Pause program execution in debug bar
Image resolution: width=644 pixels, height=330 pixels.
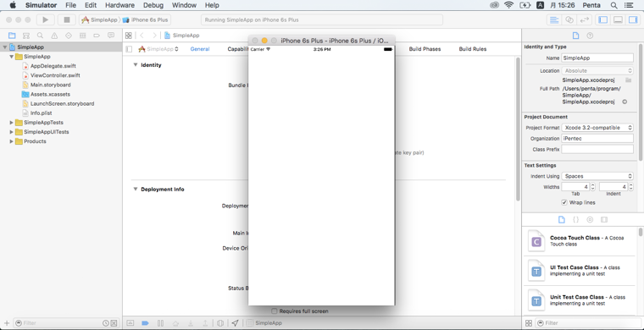[161, 323]
